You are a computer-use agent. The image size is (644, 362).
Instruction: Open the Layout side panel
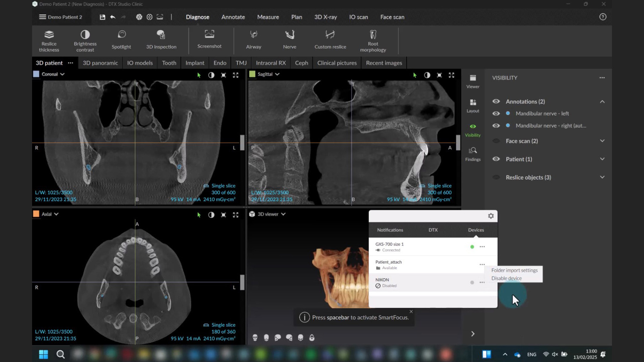(473, 106)
